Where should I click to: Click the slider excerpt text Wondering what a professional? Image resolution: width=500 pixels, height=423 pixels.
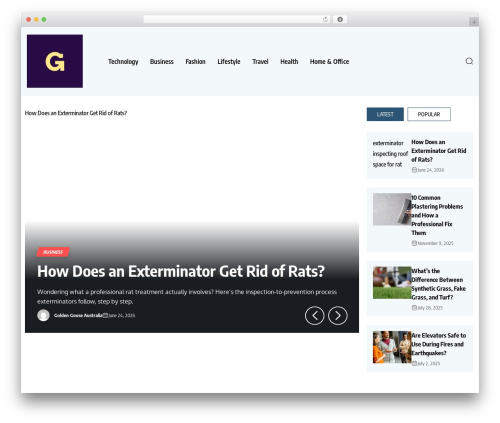click(x=187, y=296)
